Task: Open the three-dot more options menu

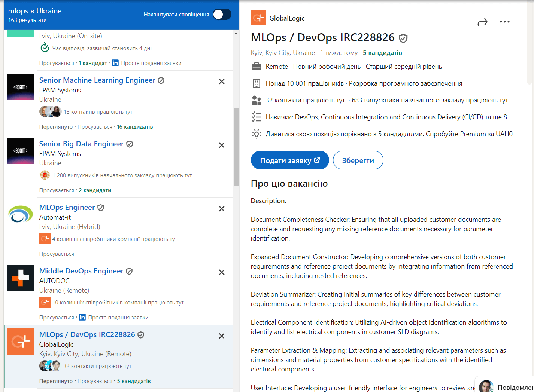Action: point(504,22)
